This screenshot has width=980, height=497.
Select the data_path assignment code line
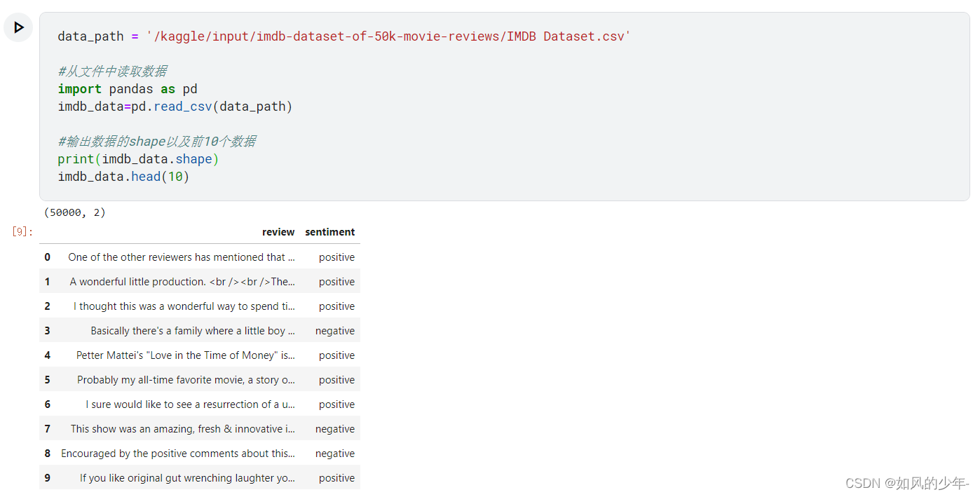(x=344, y=36)
